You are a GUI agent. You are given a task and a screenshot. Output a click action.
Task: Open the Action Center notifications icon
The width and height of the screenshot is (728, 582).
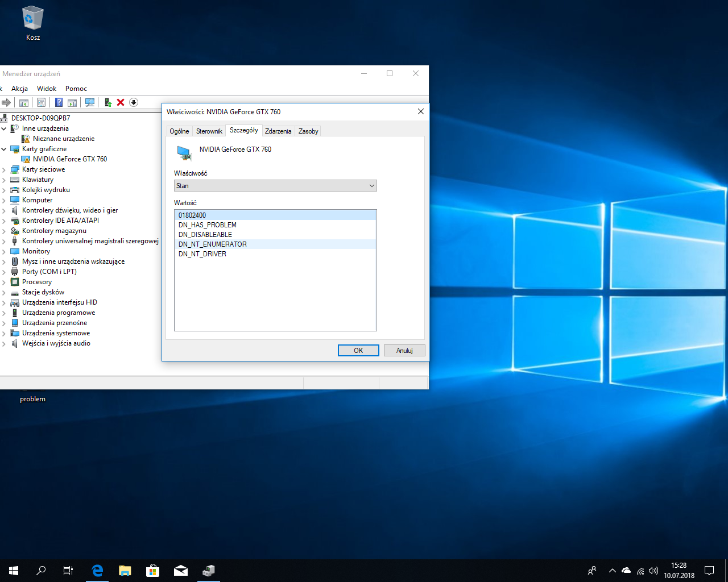(x=709, y=571)
